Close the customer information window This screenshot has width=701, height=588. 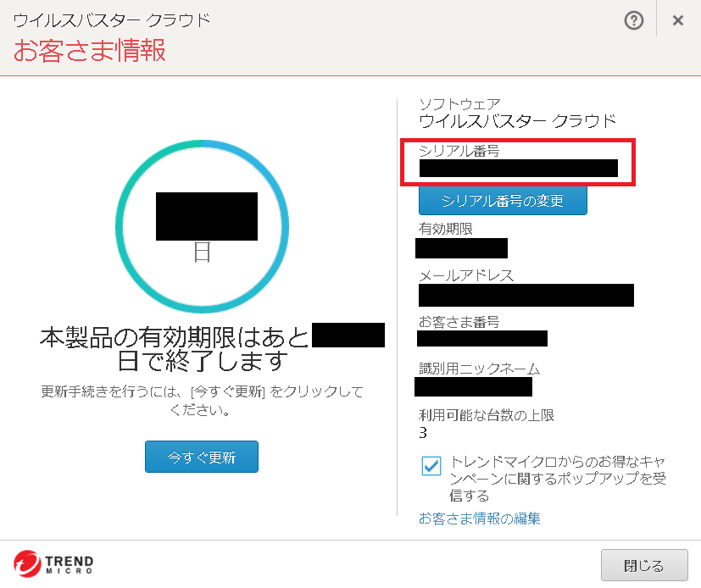[678, 20]
